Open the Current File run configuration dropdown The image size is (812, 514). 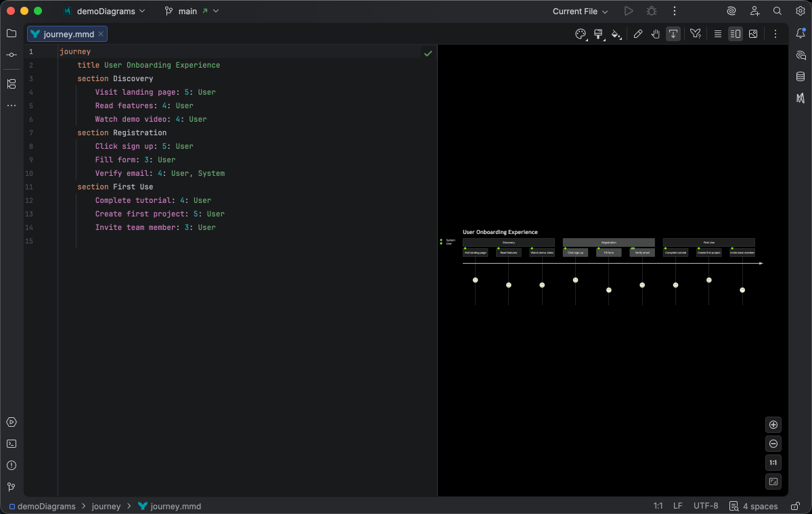pyautogui.click(x=580, y=11)
